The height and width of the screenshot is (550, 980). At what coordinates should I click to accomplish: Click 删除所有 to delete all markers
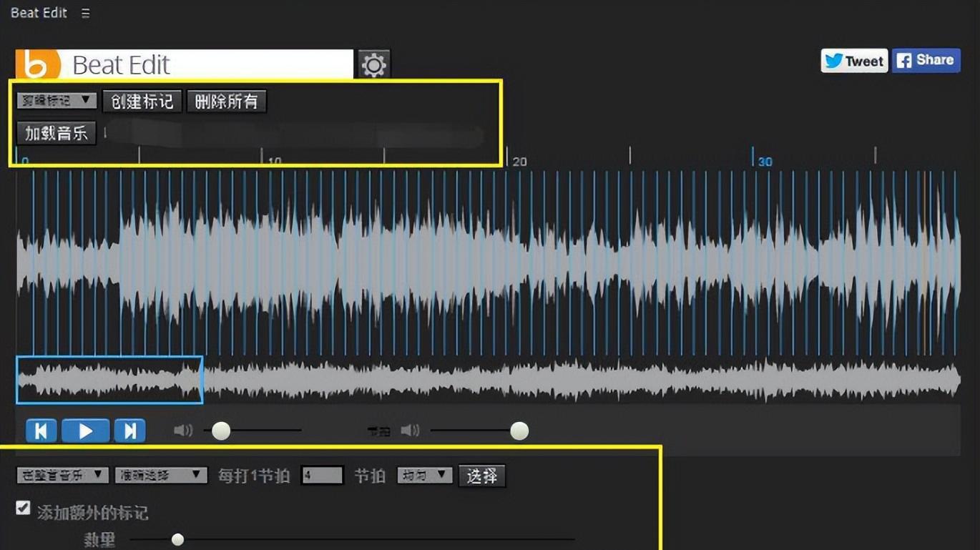(x=227, y=102)
